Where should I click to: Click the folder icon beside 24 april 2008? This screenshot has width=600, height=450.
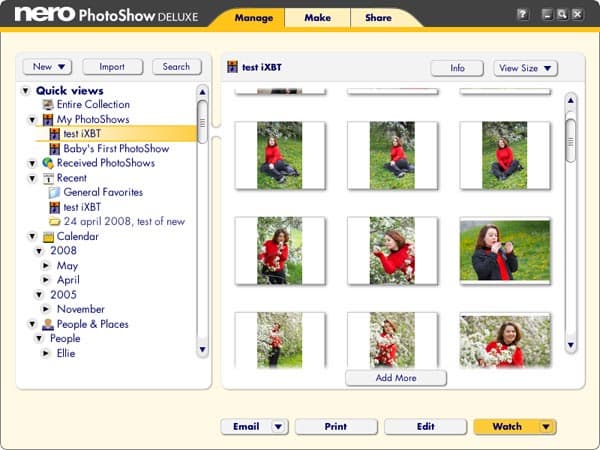(54, 222)
